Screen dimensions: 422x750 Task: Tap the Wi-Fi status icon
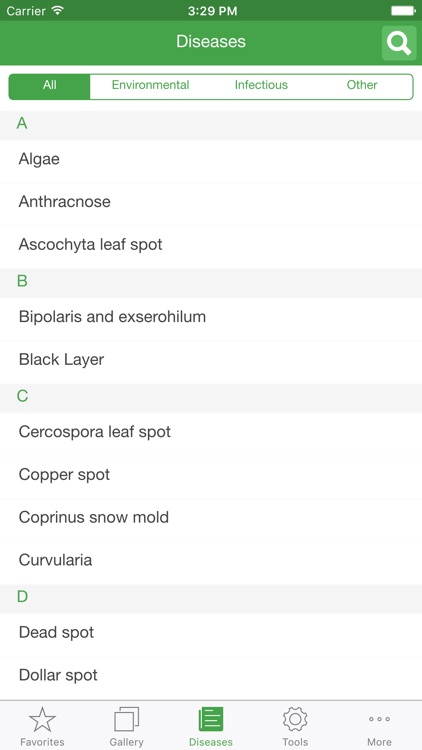click(x=58, y=11)
